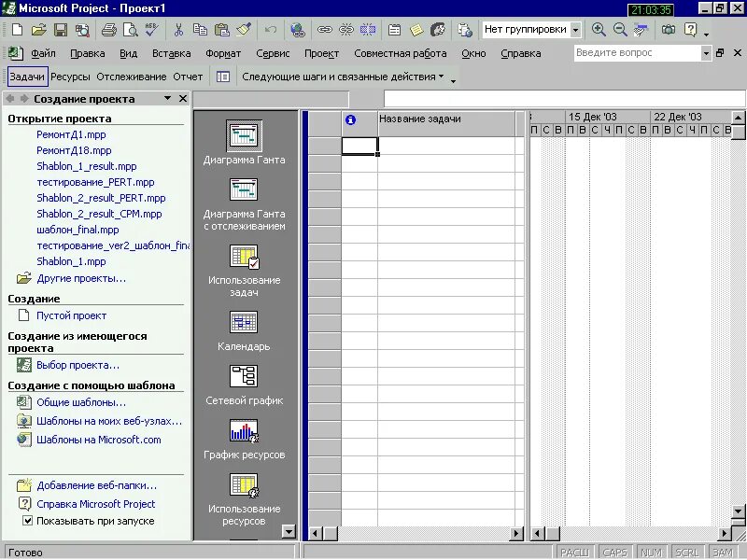Click the Другие проекты link

[81, 278]
